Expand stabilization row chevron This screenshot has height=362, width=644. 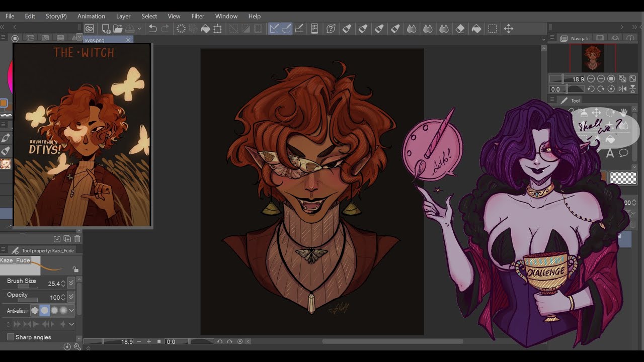pyautogui.click(x=71, y=324)
